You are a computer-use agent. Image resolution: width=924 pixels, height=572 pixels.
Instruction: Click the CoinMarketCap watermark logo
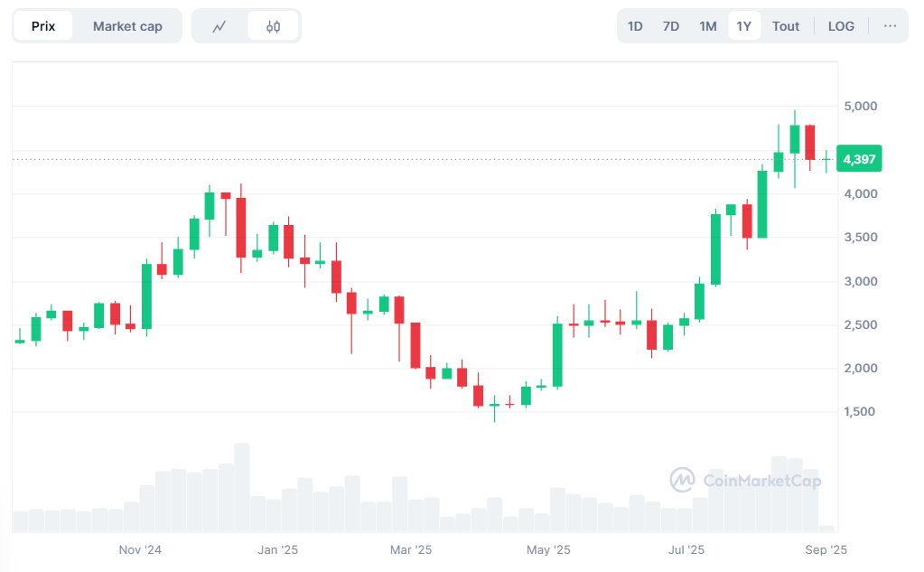(745, 480)
